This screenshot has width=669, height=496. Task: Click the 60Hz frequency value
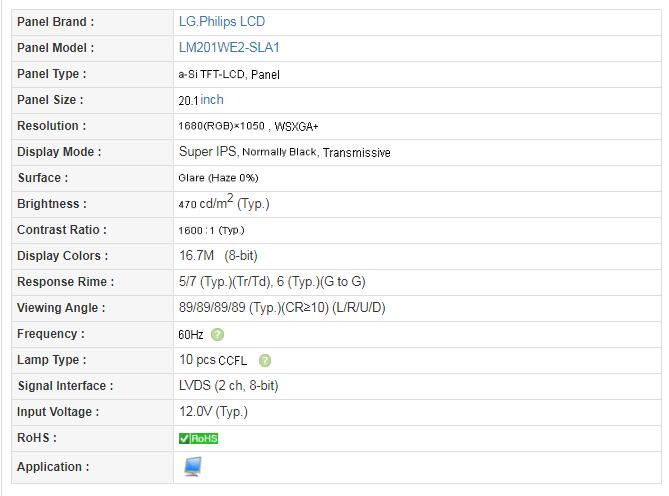[x=191, y=335]
